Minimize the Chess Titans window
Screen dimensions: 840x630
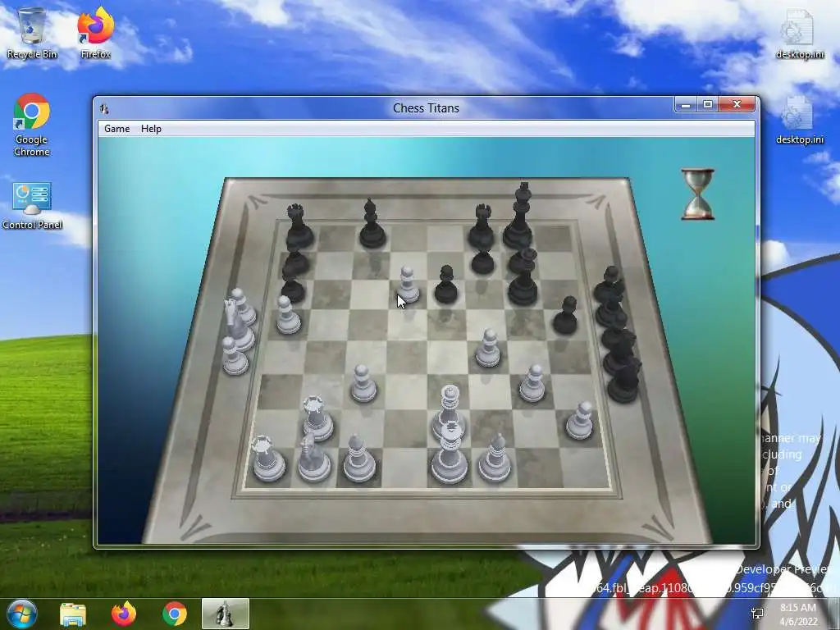(x=685, y=104)
